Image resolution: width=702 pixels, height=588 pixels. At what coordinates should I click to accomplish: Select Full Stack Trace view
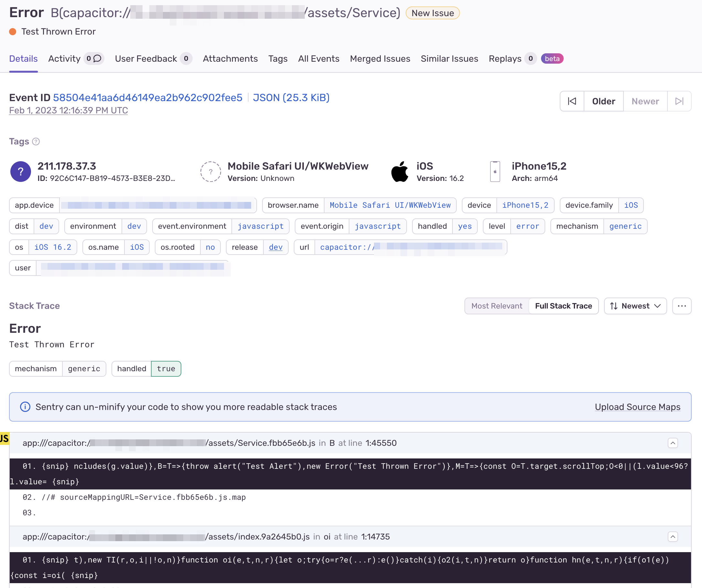(x=563, y=306)
